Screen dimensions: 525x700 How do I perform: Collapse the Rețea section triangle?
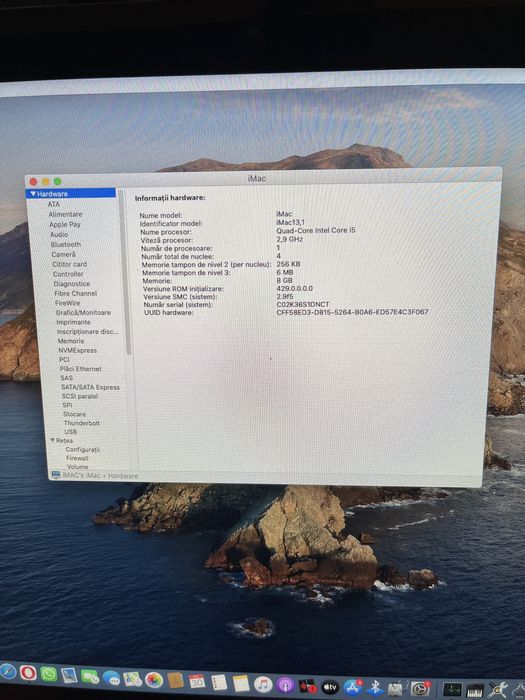click(53, 440)
